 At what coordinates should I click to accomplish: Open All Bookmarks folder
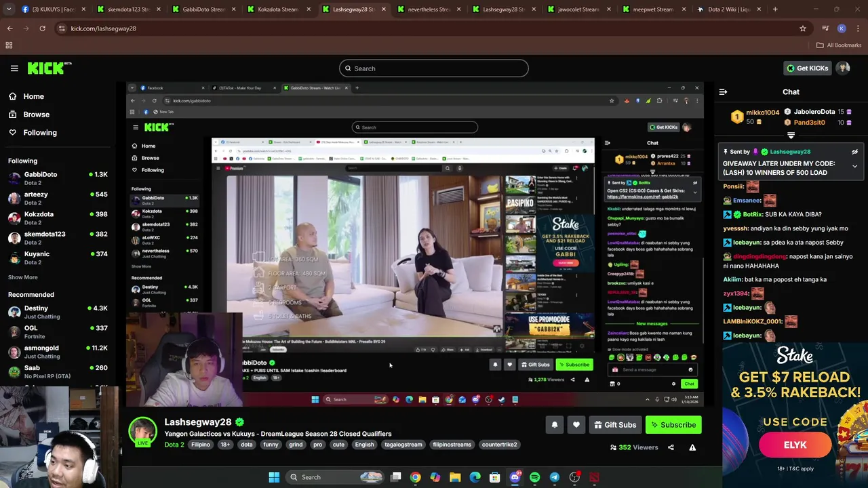(839, 45)
